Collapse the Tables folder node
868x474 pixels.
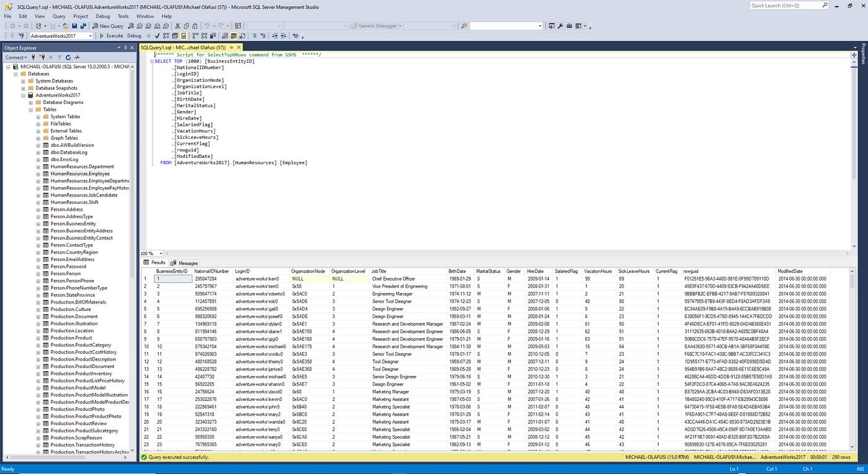(30, 110)
